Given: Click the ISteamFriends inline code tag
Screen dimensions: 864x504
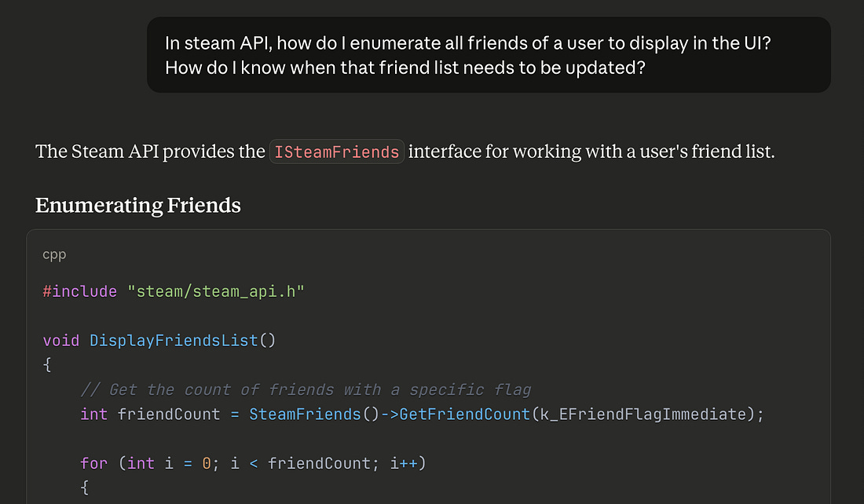Looking at the screenshot, I should 337,152.
